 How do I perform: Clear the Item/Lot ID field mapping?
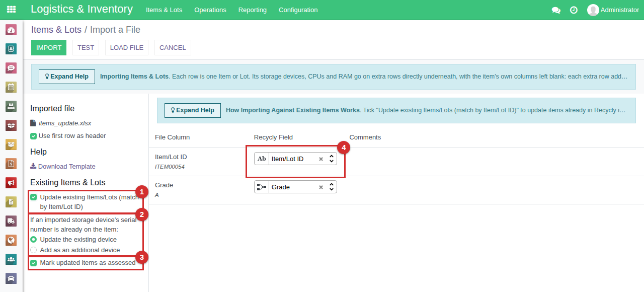coord(321,159)
